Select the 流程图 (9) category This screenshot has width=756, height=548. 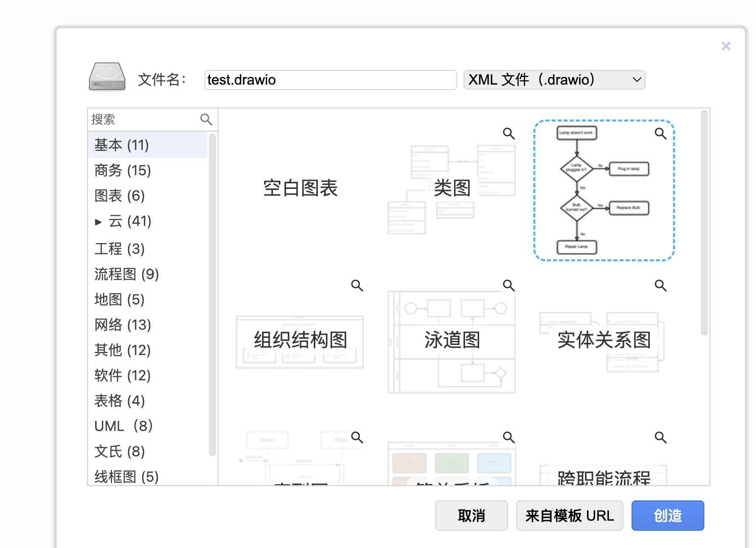148,274
